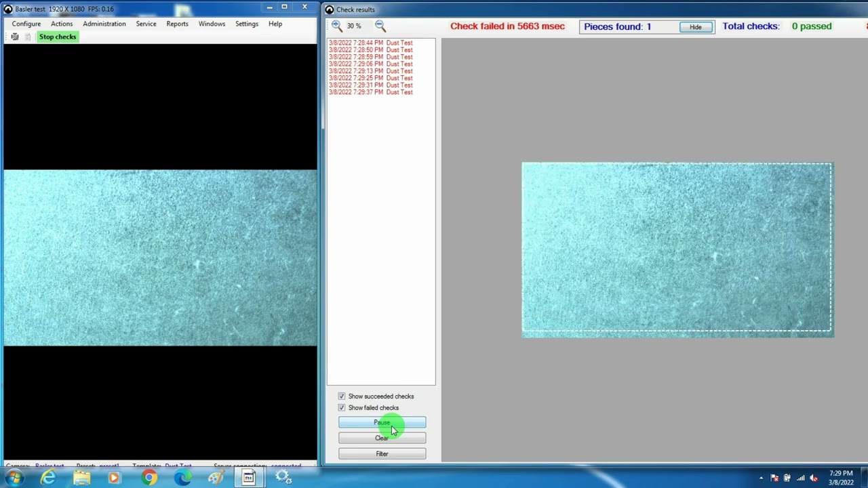This screenshot has width=868, height=488.
Task: Open Google Chrome from the taskbar
Action: (149, 478)
